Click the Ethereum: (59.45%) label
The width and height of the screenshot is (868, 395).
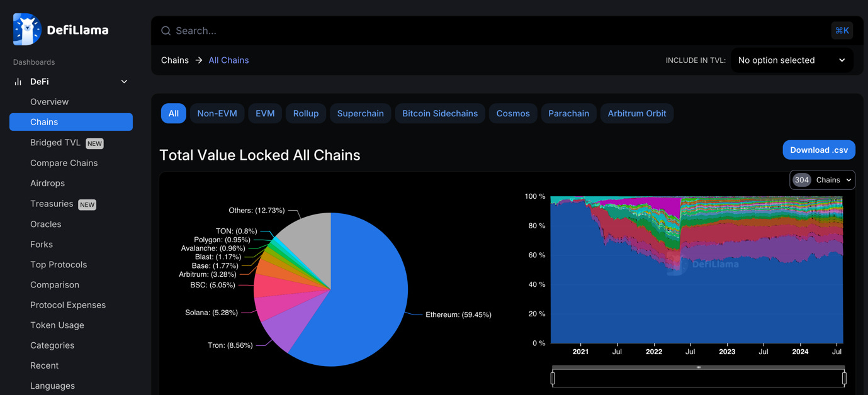(458, 314)
